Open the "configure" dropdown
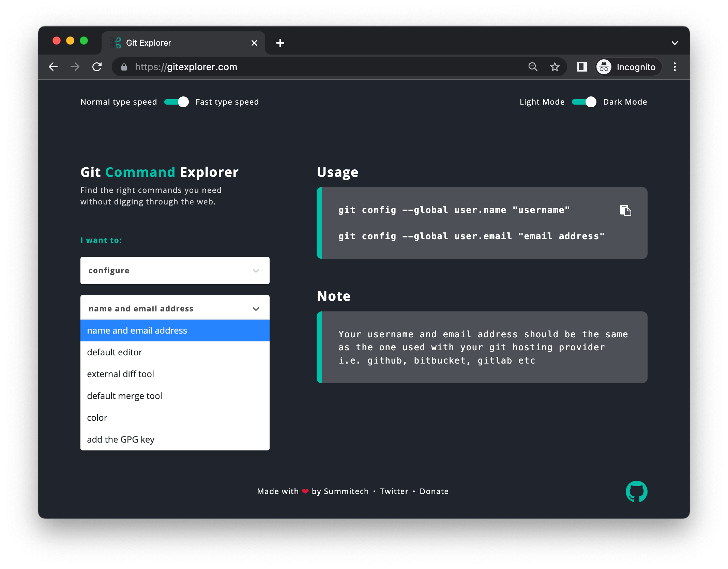Viewport: 728px width, 569px height. (x=175, y=271)
